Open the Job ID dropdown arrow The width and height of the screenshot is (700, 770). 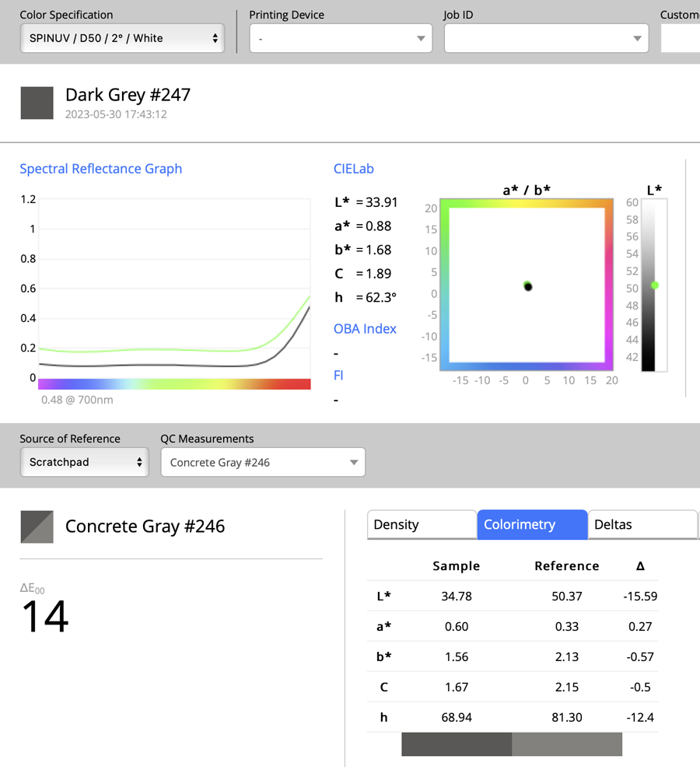tap(637, 38)
